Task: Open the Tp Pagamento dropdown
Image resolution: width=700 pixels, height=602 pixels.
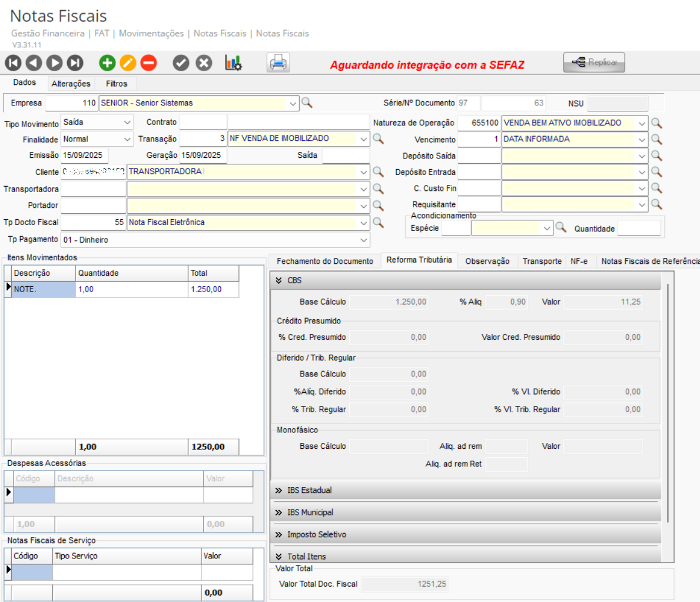Action: [363, 240]
